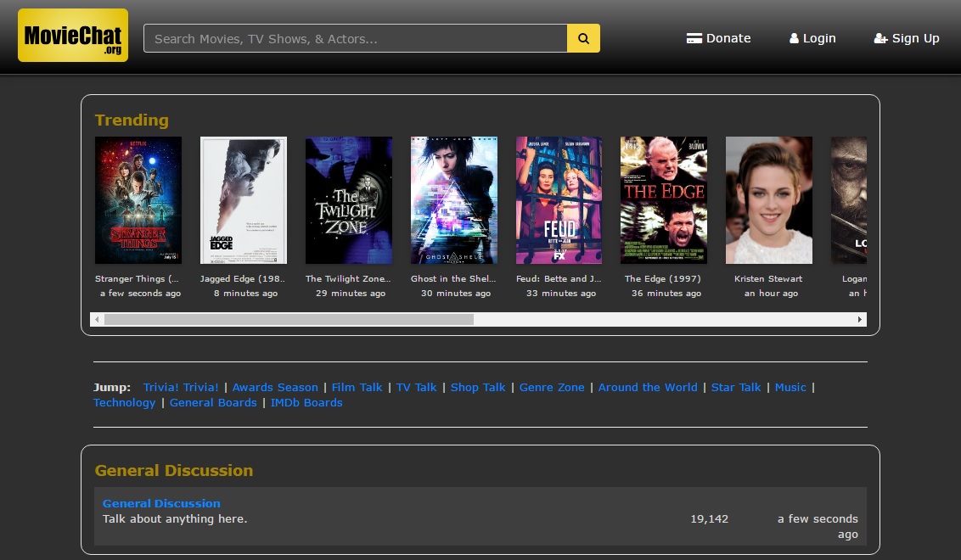Screen dimensions: 961x560
Task: Click the trending scrollbar right arrow
Action: [859, 319]
